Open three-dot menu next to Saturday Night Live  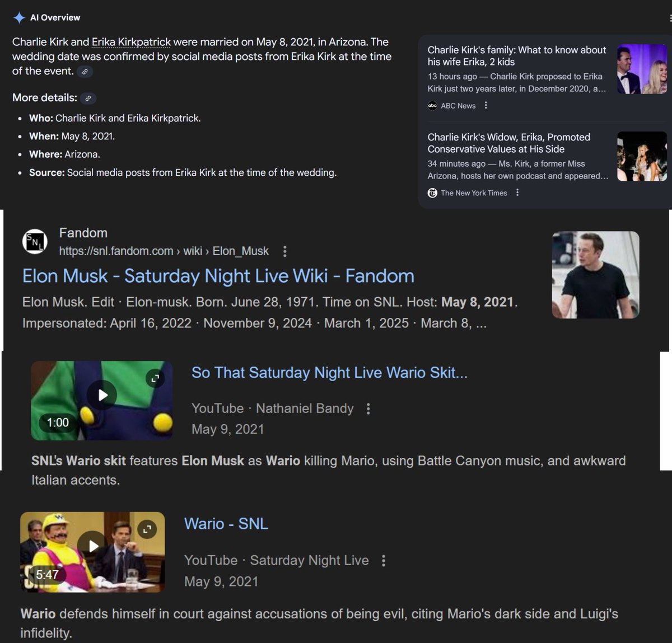[x=383, y=561]
